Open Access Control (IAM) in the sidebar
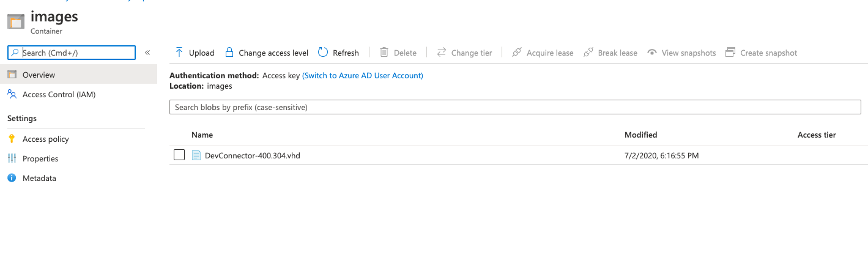This screenshot has width=868, height=277. 59,94
